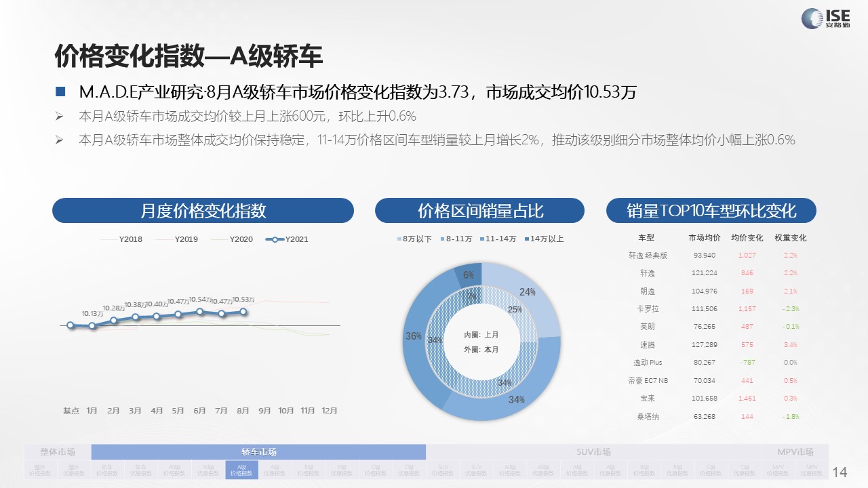Go to the MPV市场 section
Viewport: 868px width, 488px height.
[795, 452]
